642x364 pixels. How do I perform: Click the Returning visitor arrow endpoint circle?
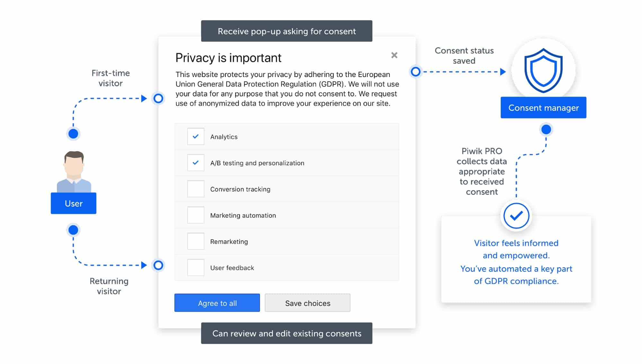click(158, 265)
